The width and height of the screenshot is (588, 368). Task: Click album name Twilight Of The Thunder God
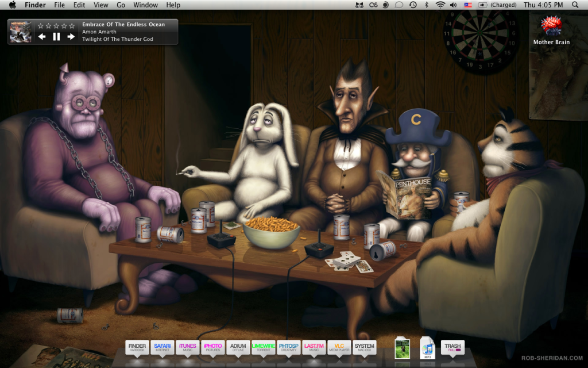coord(117,39)
